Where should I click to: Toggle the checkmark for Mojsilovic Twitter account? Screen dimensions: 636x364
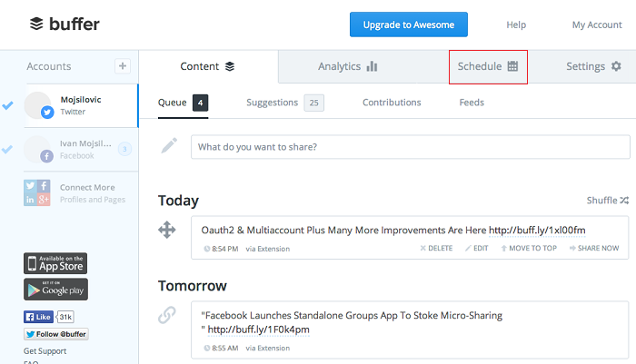(8, 105)
